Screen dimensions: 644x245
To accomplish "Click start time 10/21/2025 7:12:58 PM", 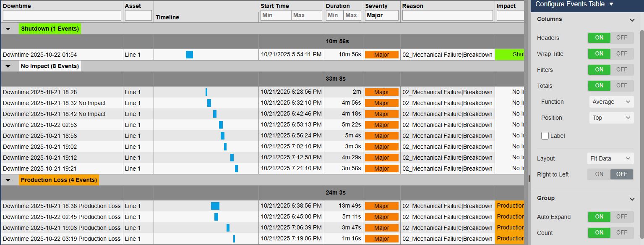I will [x=291, y=158].
